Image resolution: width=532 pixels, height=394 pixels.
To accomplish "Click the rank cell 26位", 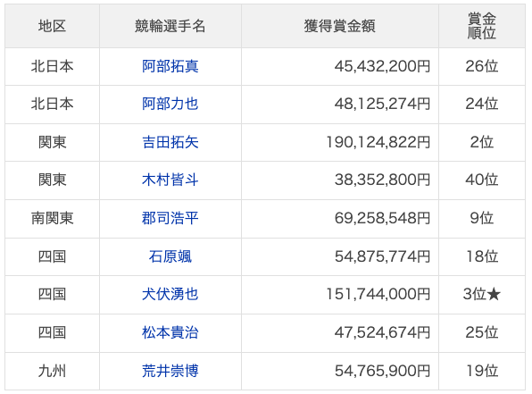I will click(x=482, y=66).
